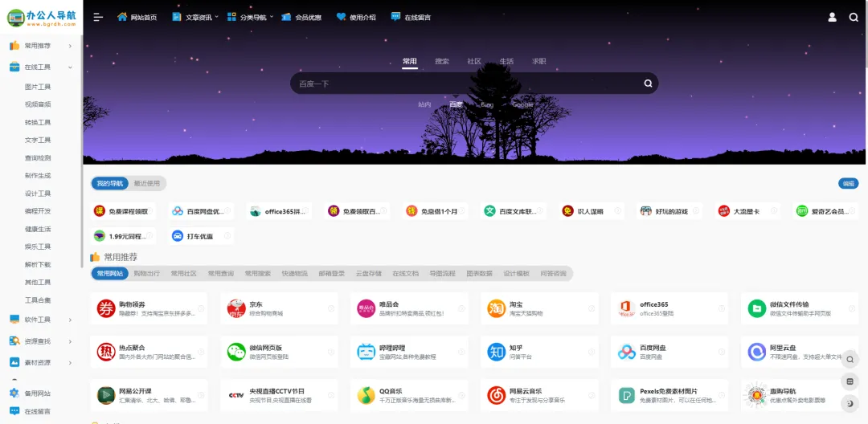The height and width of the screenshot is (424, 868).
Task: Open 打车优惠 shortcut
Action: pos(201,236)
